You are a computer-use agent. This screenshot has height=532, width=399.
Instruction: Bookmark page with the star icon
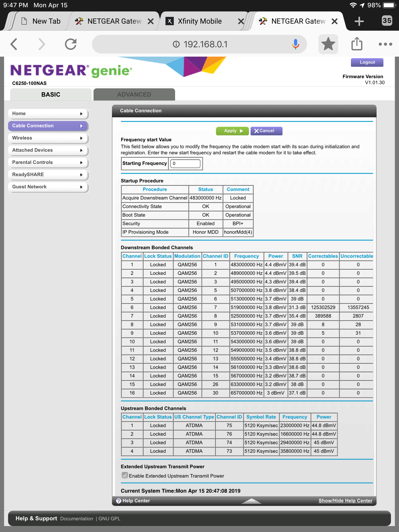328,44
